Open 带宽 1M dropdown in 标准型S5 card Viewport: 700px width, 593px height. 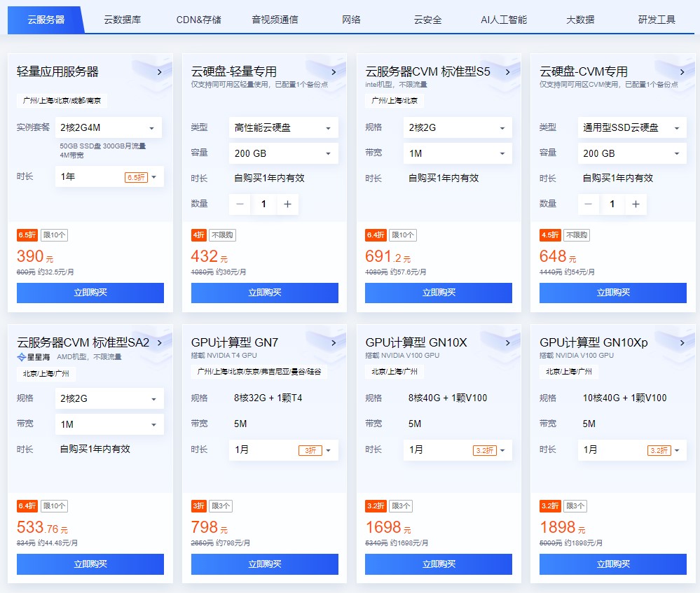[x=458, y=153]
